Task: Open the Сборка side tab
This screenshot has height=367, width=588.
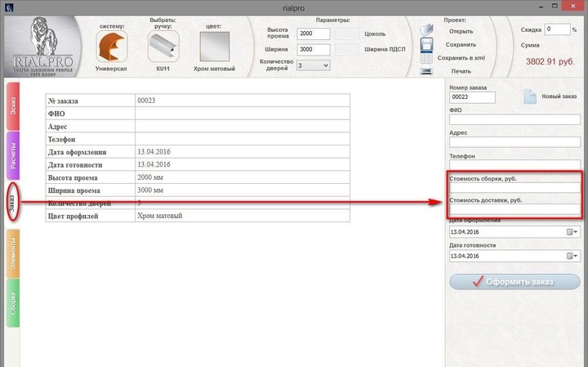Action: pos(12,302)
